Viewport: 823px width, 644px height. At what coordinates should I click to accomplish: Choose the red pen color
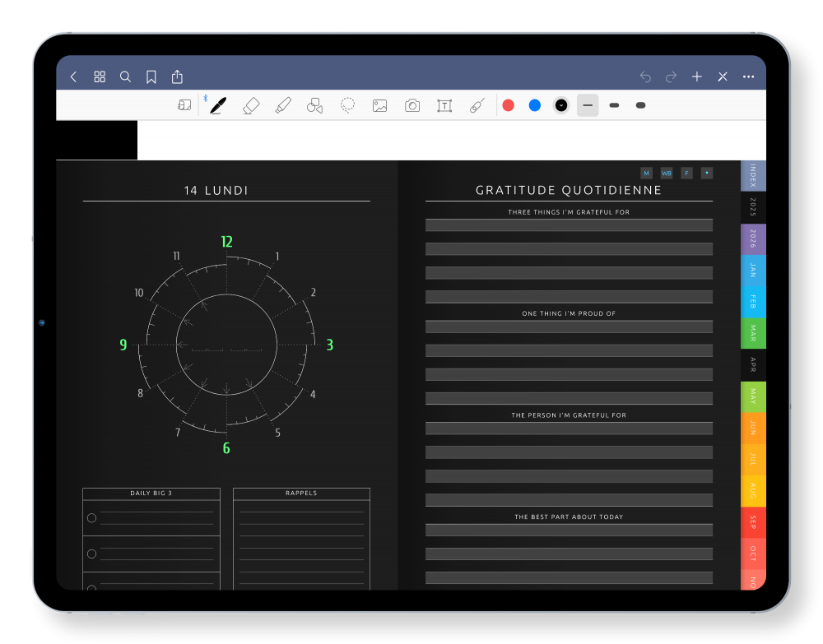coord(508,105)
